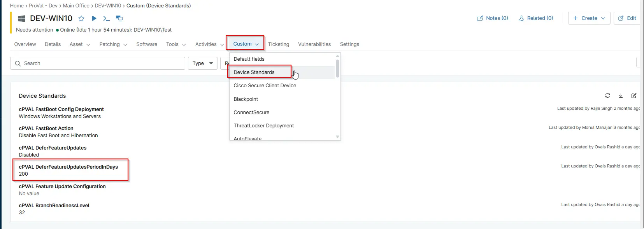Image resolution: width=644 pixels, height=229 pixels.
Task: Open Related (0) items
Action: click(536, 18)
